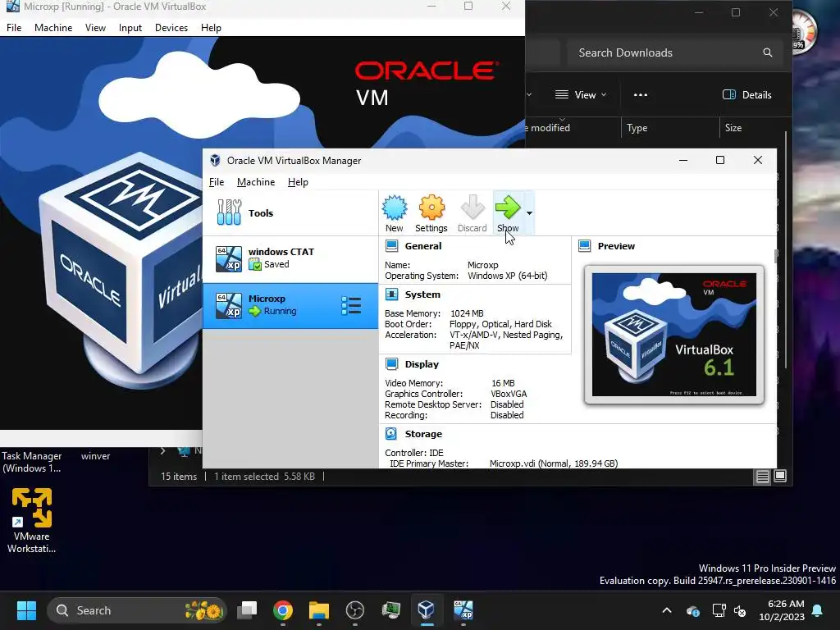Expand the Show button dropdown arrow
This screenshot has width=840, height=630.
tap(529, 213)
